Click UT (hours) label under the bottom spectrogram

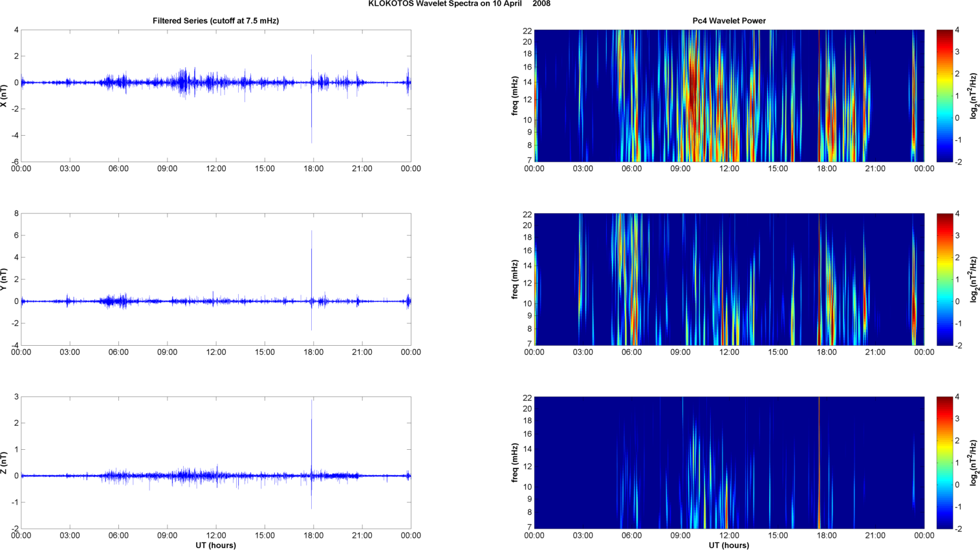click(x=728, y=545)
